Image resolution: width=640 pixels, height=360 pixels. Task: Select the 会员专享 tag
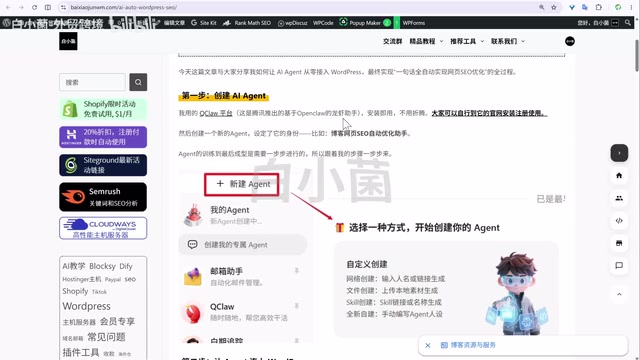point(118,321)
